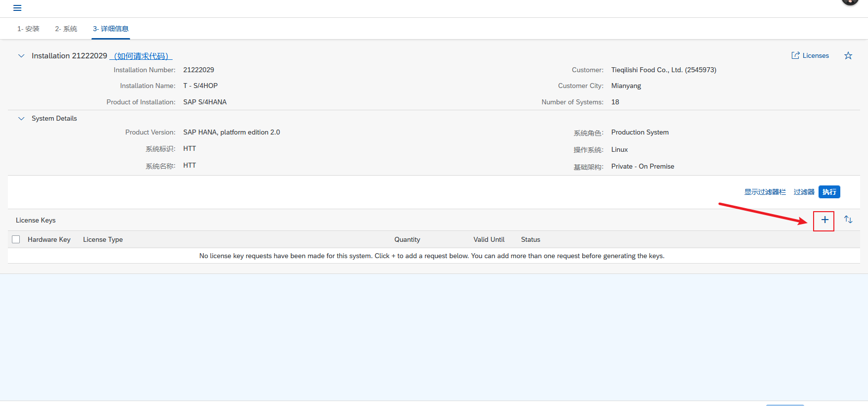The width and height of the screenshot is (868, 406).
Task: Collapse the System Details section
Action: 21,119
